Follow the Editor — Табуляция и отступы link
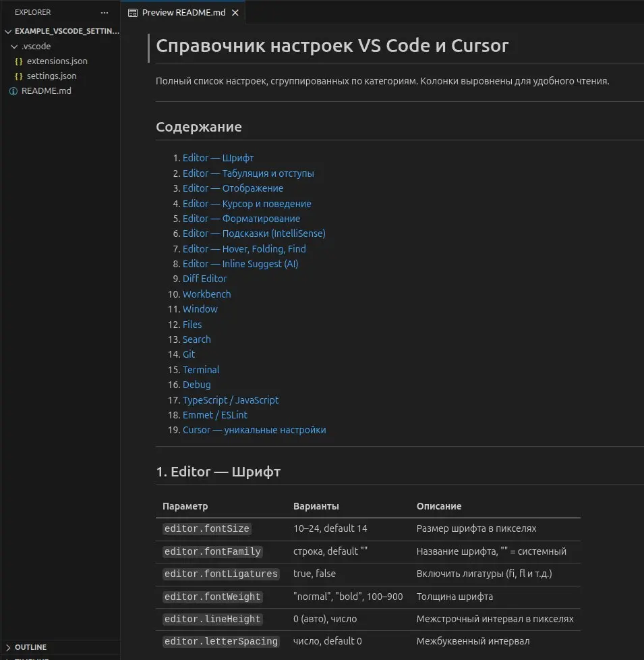The image size is (644, 660). point(248,173)
